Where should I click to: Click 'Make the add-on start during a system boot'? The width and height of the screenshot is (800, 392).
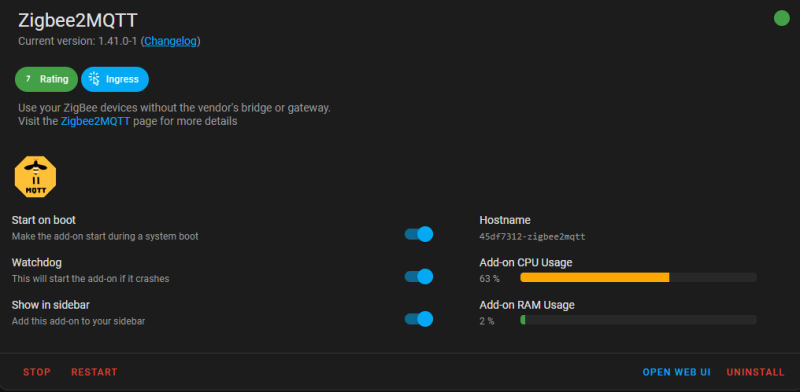pyautogui.click(x=105, y=236)
